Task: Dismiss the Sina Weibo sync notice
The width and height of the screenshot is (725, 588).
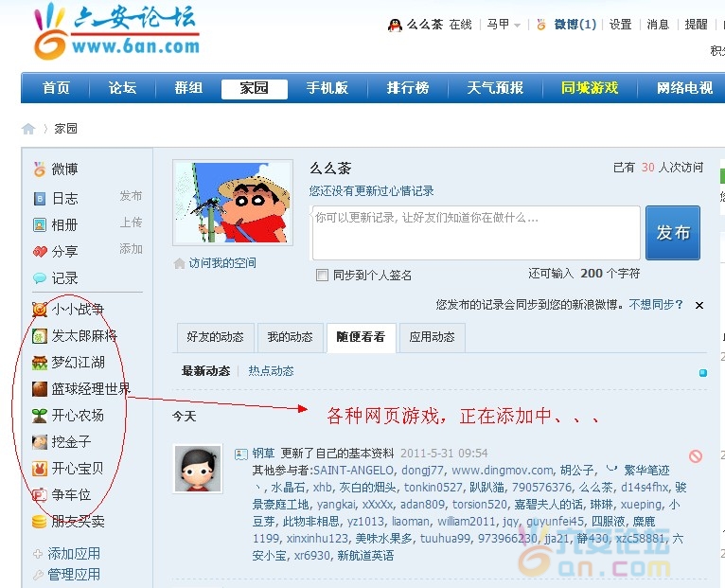Action: 699,305
